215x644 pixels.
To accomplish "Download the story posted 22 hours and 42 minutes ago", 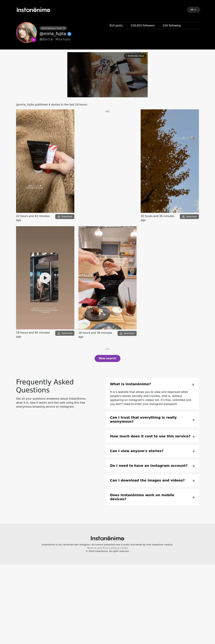I will coord(65,217).
